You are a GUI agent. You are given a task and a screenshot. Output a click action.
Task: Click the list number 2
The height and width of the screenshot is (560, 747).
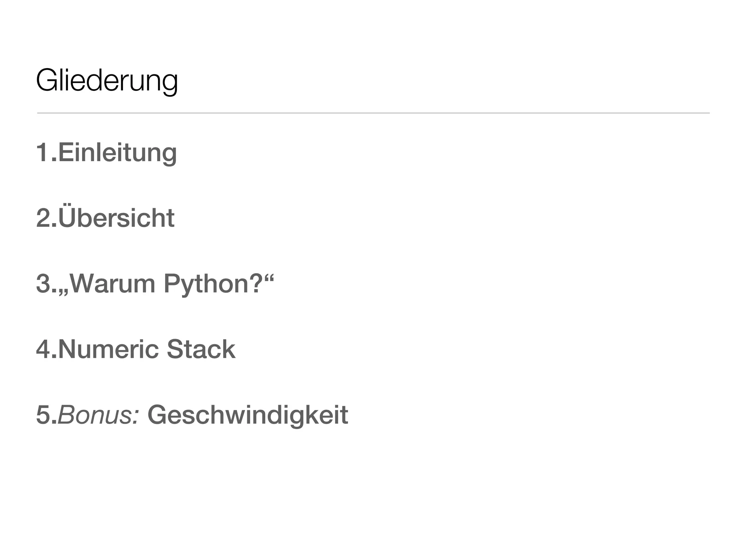pyautogui.click(x=43, y=218)
